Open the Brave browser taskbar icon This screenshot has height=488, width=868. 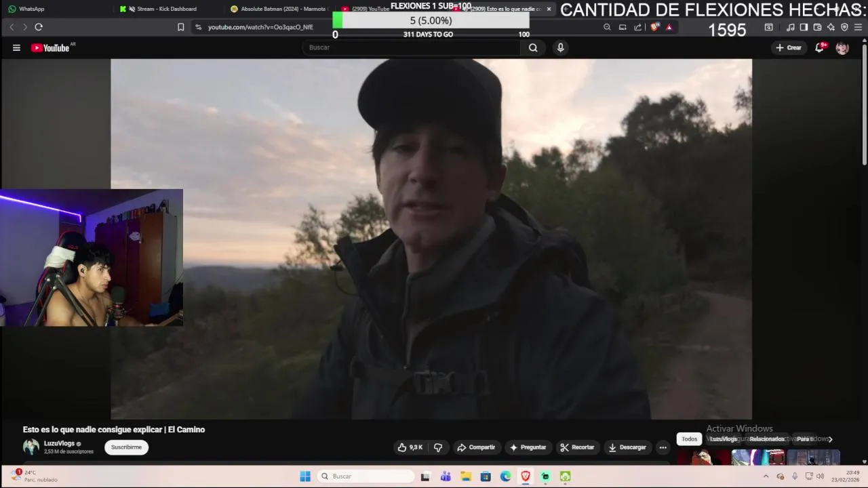tap(526, 476)
